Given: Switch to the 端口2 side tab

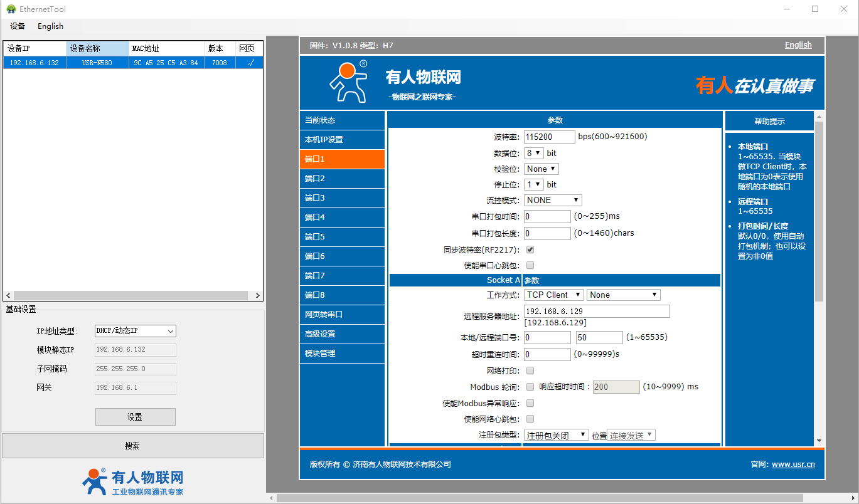Looking at the screenshot, I should [342, 179].
